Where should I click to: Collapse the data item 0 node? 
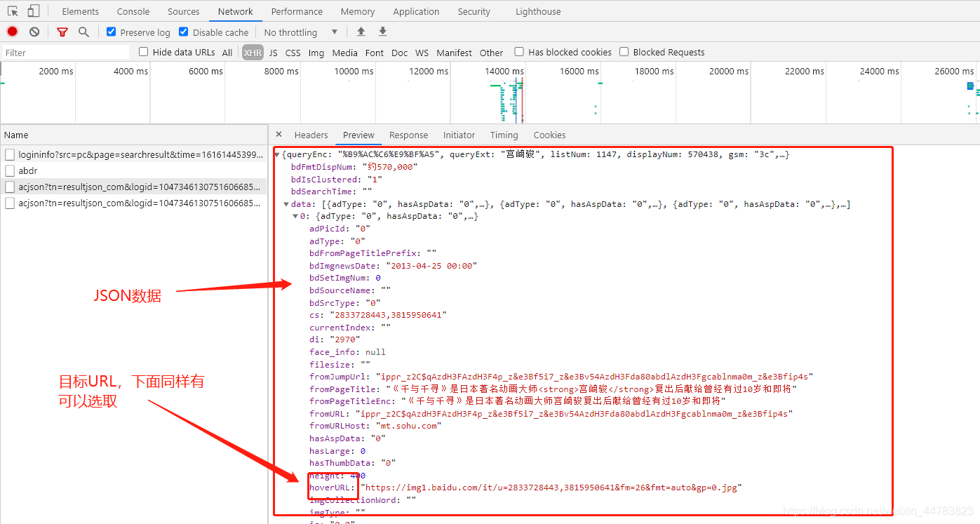295,216
